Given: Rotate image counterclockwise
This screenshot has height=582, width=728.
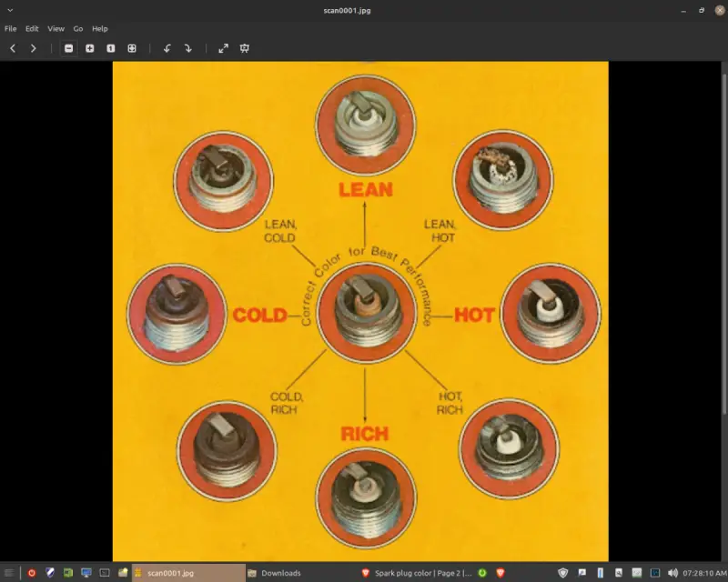Looking at the screenshot, I should (167, 48).
